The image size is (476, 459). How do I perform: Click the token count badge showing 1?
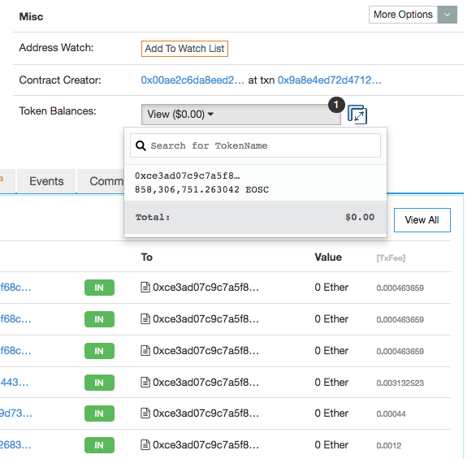pyautogui.click(x=336, y=105)
